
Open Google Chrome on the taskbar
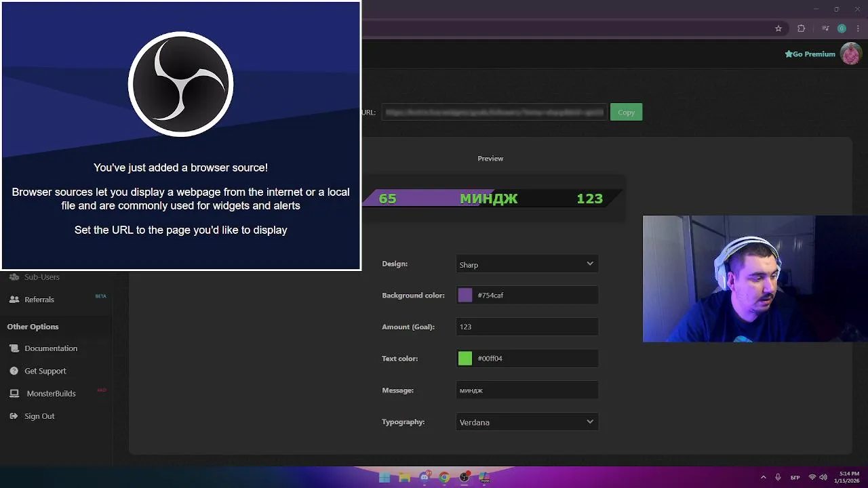pos(444,477)
